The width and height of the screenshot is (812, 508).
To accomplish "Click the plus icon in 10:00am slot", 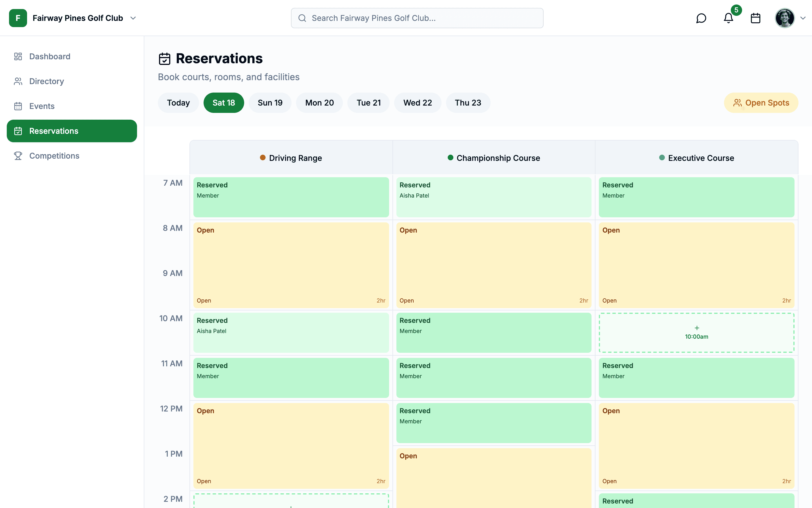I will (697, 328).
